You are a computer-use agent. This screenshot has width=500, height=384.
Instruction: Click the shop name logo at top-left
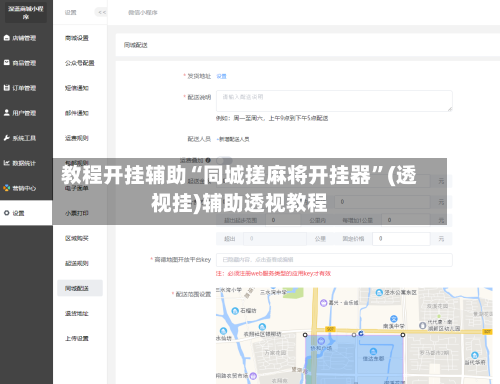pos(26,13)
